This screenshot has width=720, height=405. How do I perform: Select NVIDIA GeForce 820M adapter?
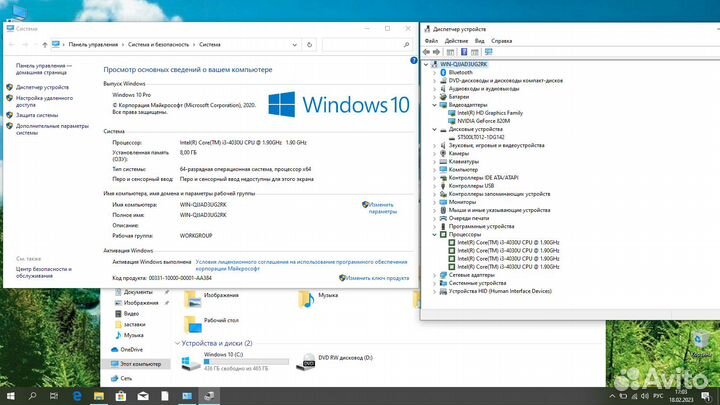tap(484, 121)
